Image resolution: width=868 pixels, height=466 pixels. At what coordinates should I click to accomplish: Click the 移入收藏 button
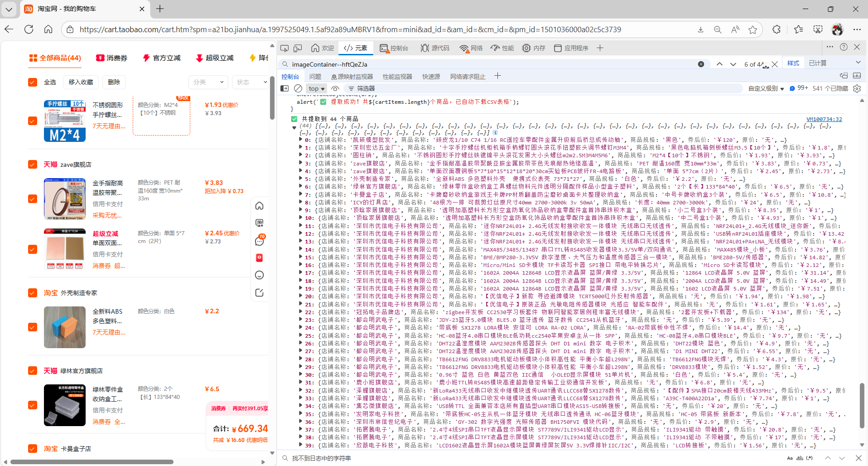pos(81,82)
